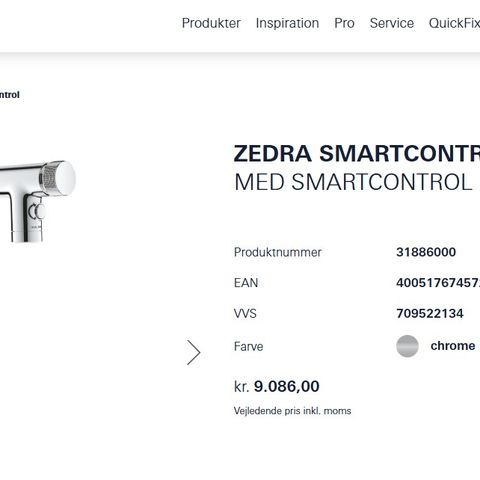Click product number 31886000
Image resolution: width=480 pixels, height=480 pixels.
click(426, 252)
